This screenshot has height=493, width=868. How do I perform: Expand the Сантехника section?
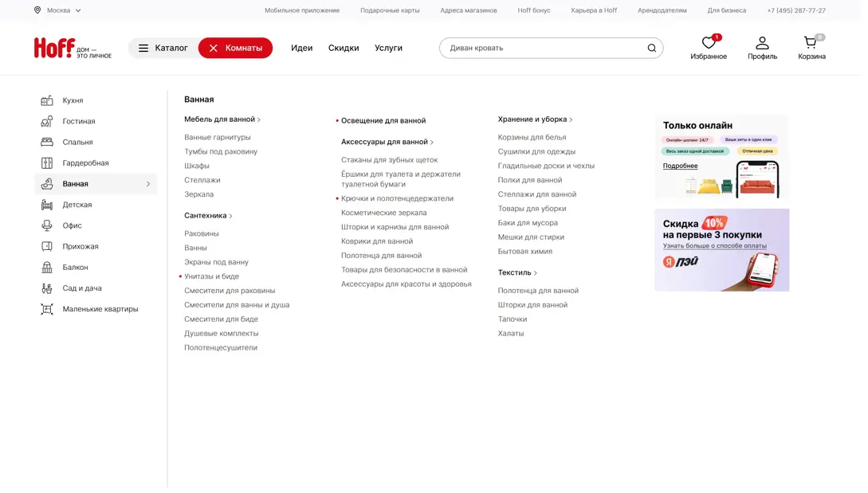[208, 216]
